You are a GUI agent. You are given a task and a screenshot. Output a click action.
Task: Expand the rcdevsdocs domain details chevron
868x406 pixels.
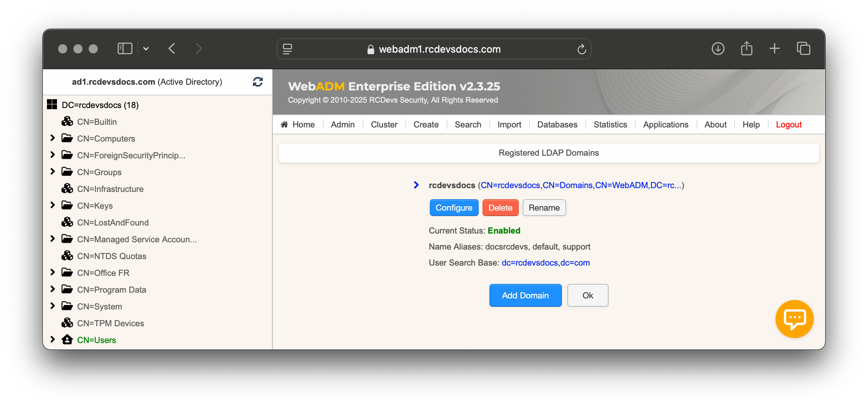(x=416, y=185)
